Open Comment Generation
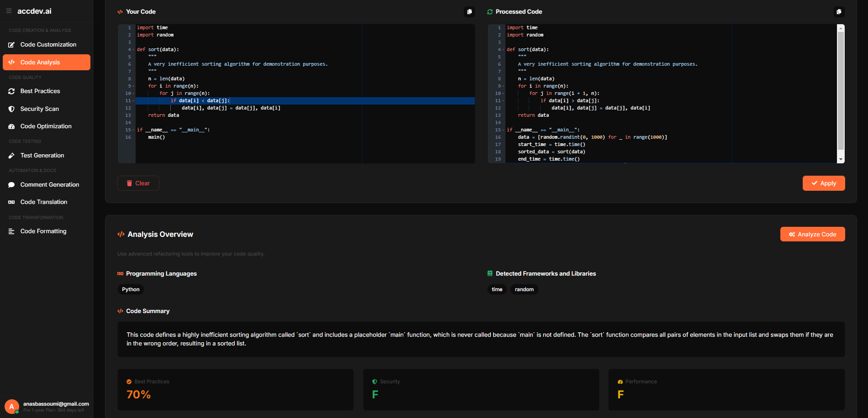The width and height of the screenshot is (868, 418). pyautogui.click(x=47, y=185)
